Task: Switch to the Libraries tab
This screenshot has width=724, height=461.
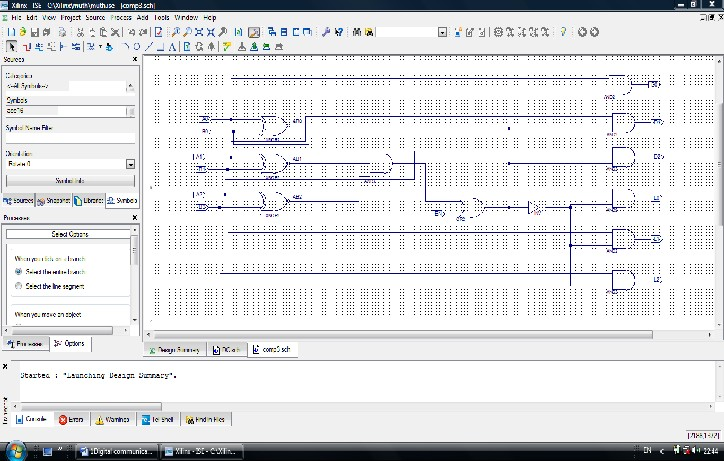Action: [89, 200]
